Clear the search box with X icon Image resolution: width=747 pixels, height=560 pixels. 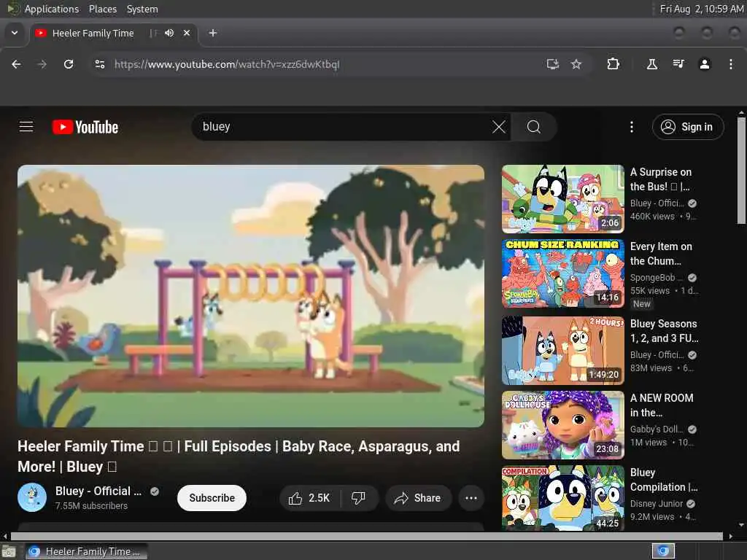coord(499,127)
